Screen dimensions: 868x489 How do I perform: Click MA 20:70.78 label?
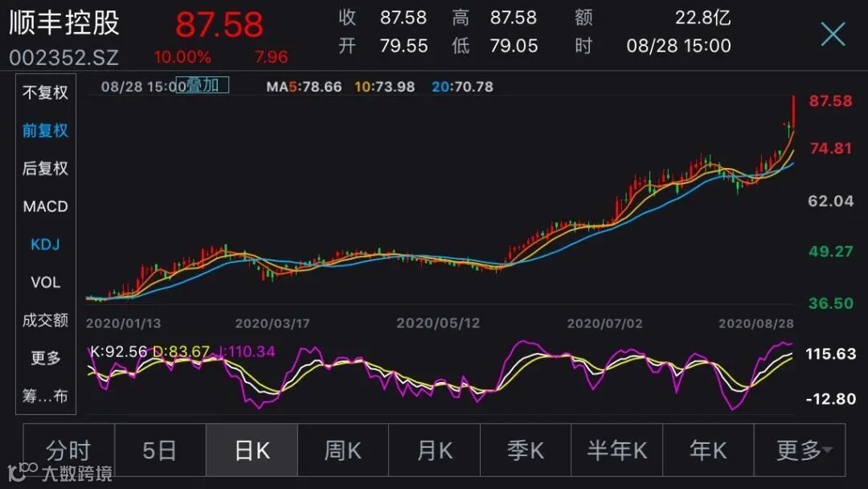click(x=463, y=87)
